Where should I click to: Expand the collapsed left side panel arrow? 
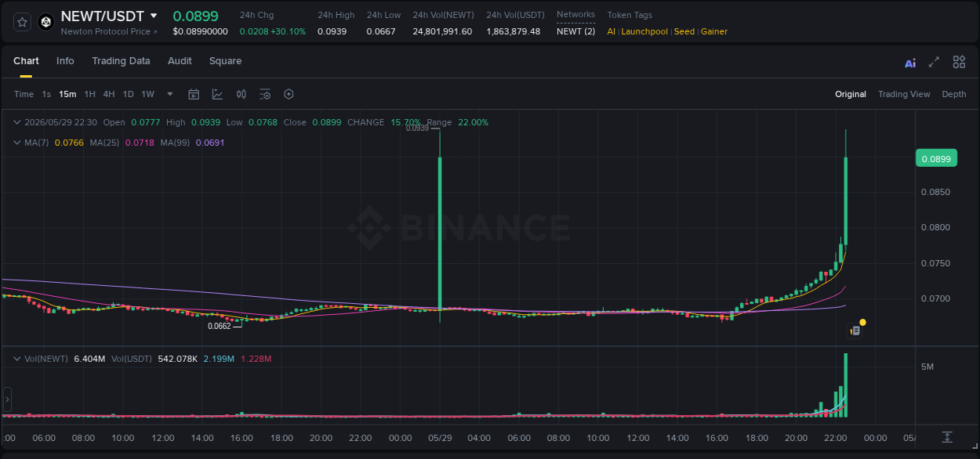7,399
